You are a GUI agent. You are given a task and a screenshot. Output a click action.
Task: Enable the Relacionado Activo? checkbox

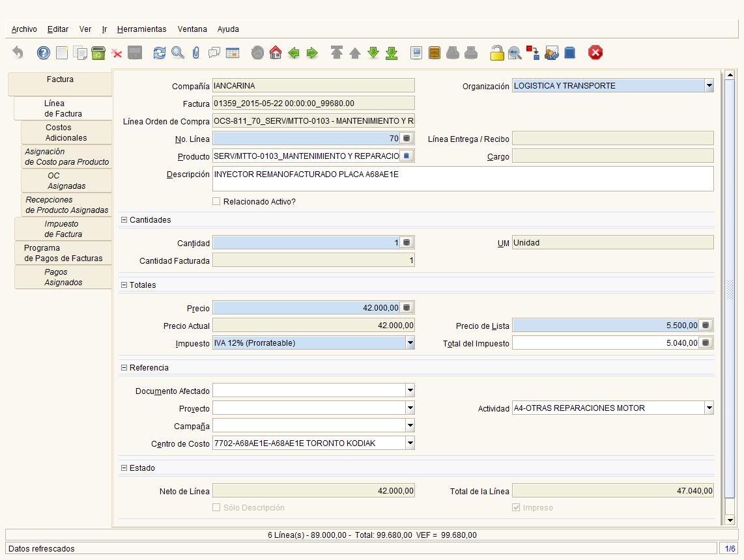pyautogui.click(x=216, y=201)
